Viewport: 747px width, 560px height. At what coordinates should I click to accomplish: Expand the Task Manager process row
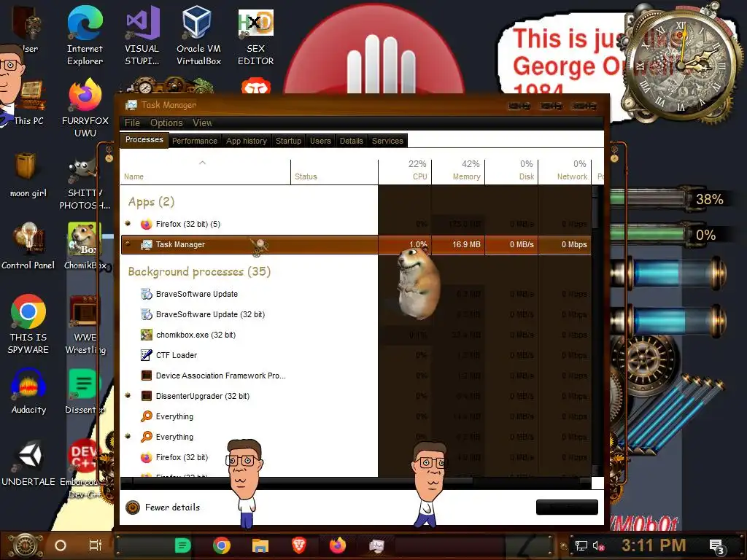point(128,244)
